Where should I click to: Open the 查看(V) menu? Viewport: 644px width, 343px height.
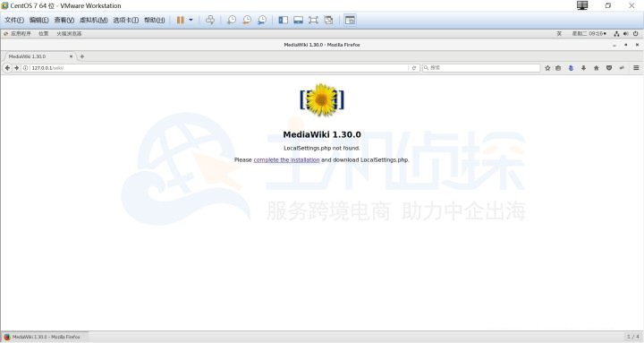point(64,20)
